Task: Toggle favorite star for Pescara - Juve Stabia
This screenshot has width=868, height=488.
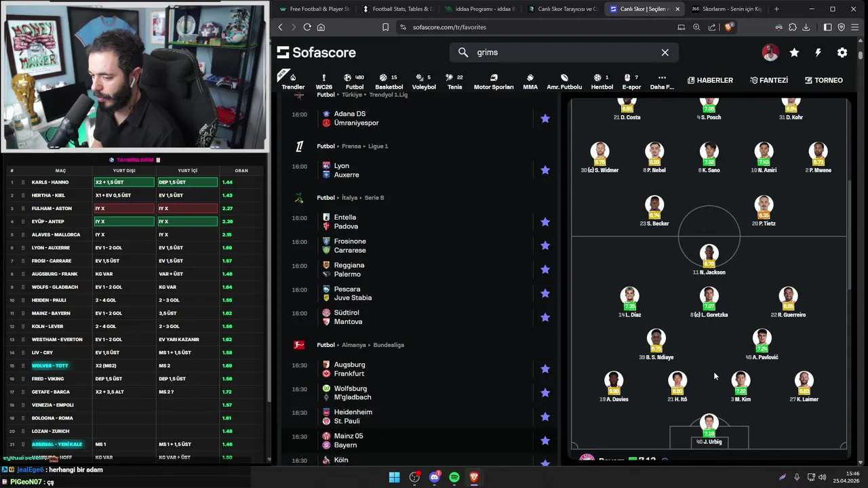Action: [545, 293]
